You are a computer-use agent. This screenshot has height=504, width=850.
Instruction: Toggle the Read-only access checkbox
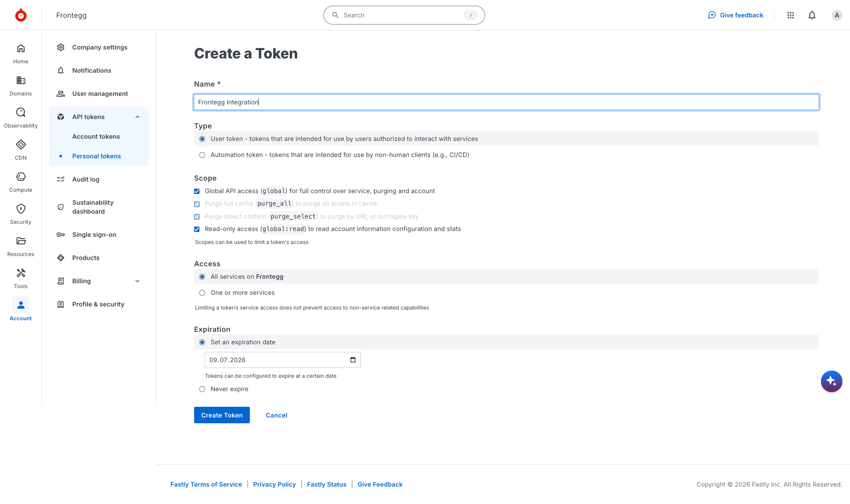[197, 229]
